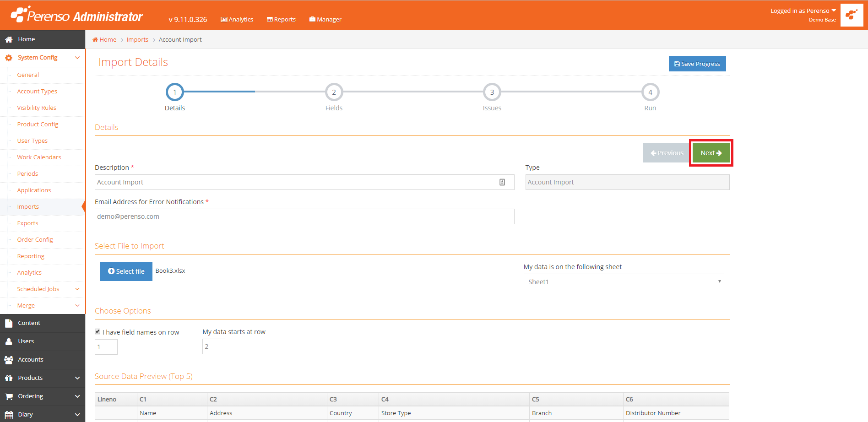Click the Perenso Administrator logo
Viewport: 868px width, 422px height.
(76, 15)
